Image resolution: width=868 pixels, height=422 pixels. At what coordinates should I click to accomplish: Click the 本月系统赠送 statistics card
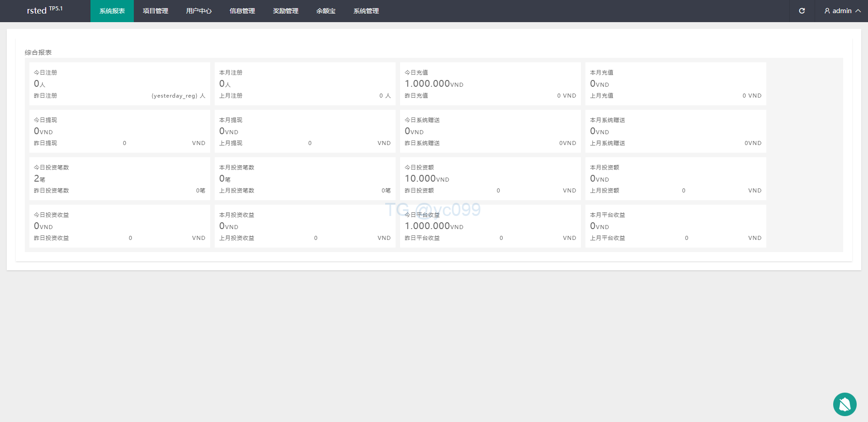click(675, 131)
